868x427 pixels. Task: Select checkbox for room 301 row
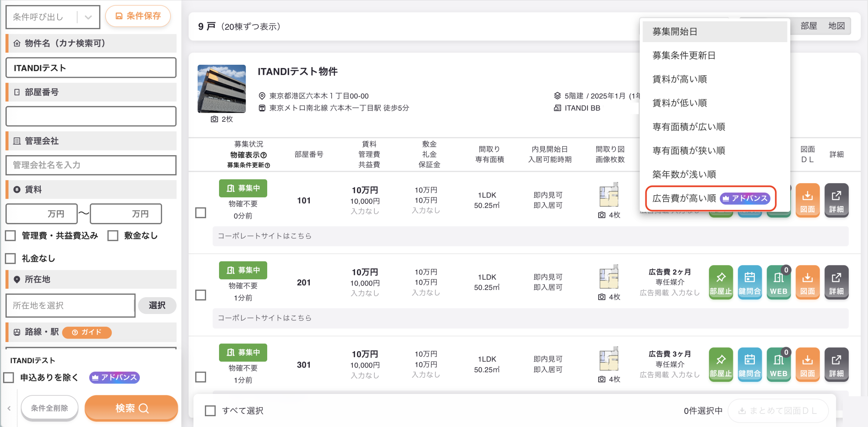(x=201, y=377)
